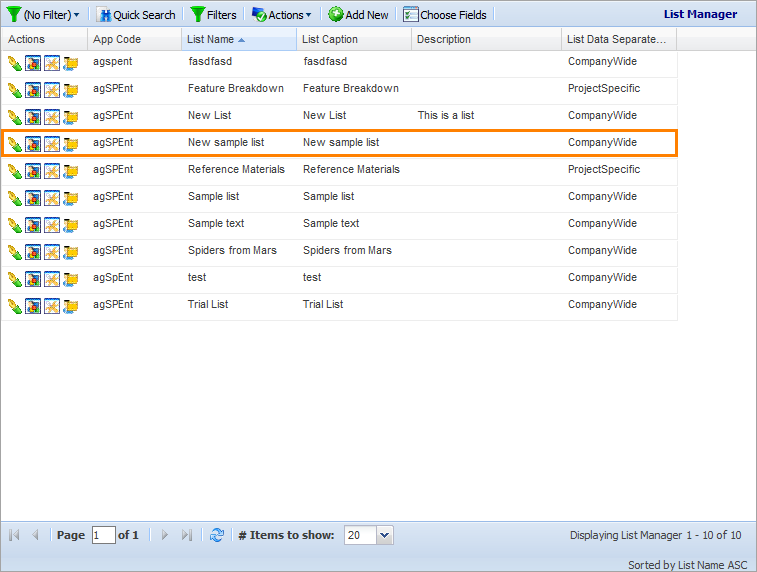Open Quick Search
This screenshot has height=572, width=757.
(136, 15)
